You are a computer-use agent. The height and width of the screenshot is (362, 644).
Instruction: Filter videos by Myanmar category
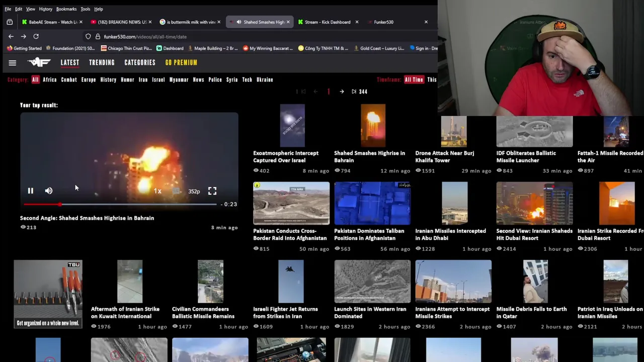[179, 79]
